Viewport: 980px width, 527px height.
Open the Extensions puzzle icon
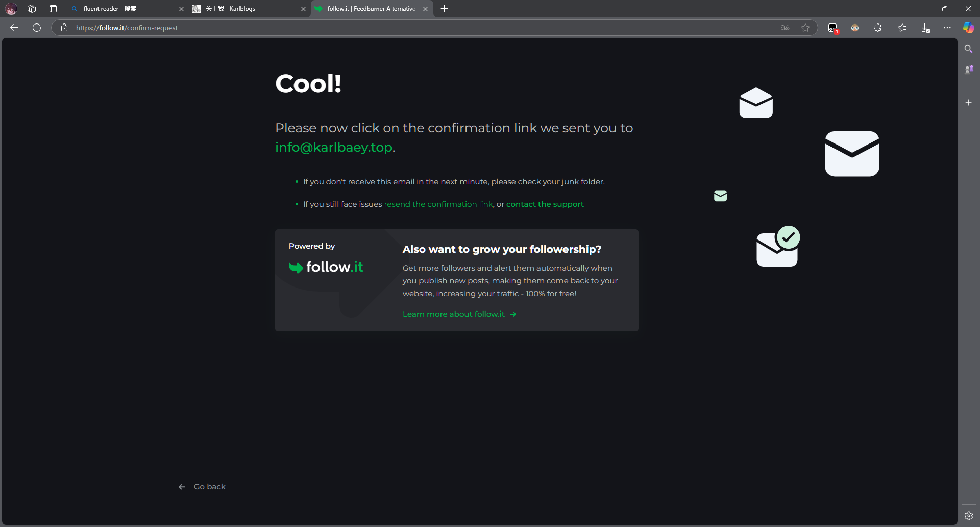(877, 28)
